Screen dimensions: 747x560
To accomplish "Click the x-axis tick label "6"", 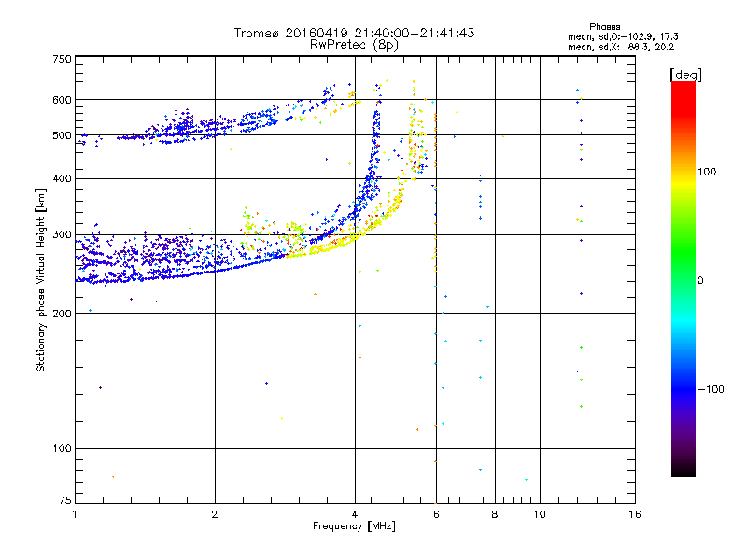I will [436, 514].
